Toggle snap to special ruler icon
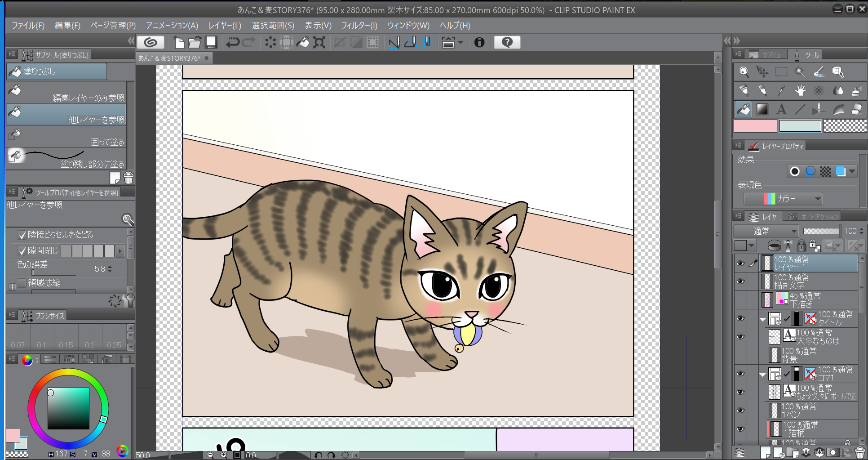868x460 pixels. click(410, 42)
